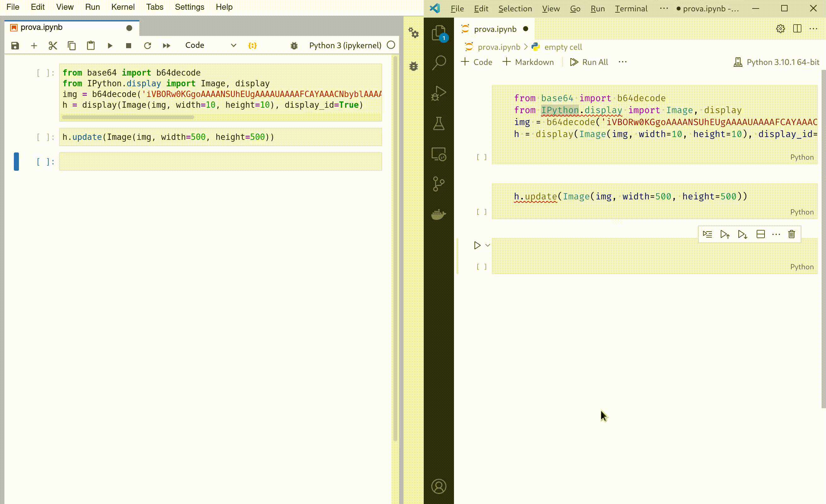Open the Docker view in VS Code
Image resolution: width=826 pixels, height=504 pixels.
[439, 214]
